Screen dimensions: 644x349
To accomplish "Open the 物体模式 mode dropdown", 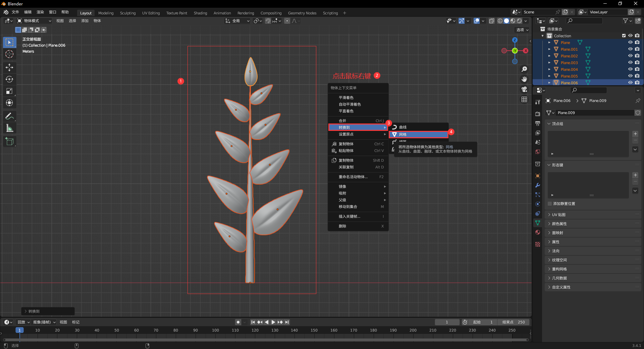I will (x=34, y=21).
